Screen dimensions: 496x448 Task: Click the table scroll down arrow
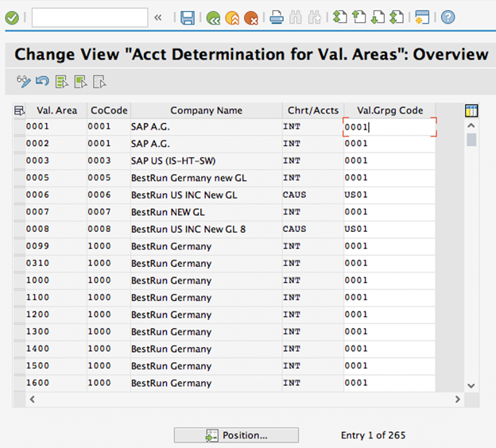471,386
